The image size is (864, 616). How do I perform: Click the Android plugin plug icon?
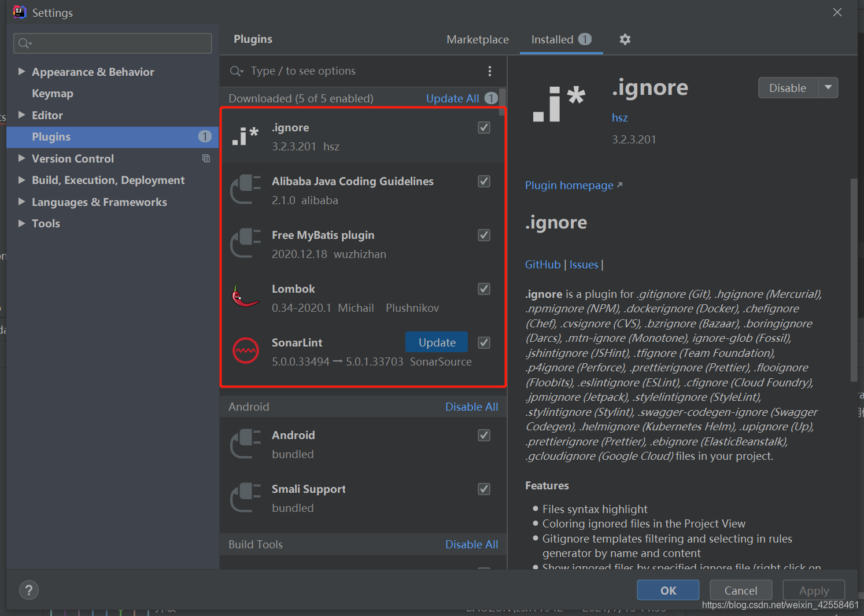(x=245, y=444)
